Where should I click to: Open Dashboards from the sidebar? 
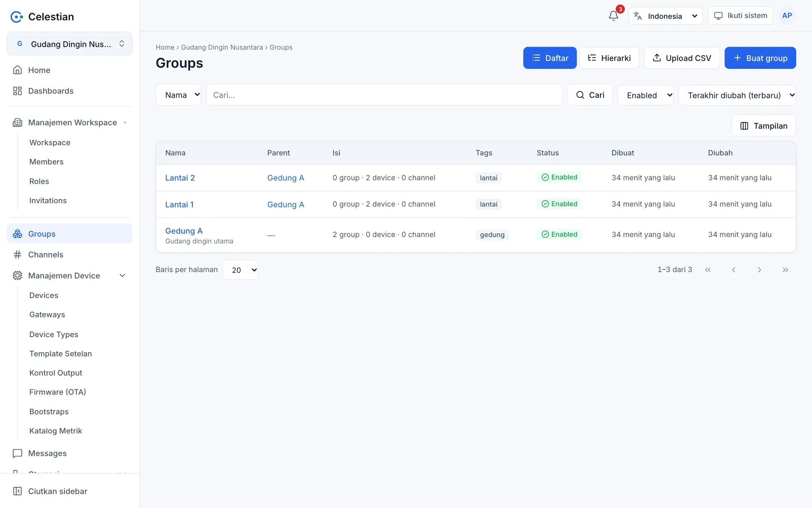[70, 91]
